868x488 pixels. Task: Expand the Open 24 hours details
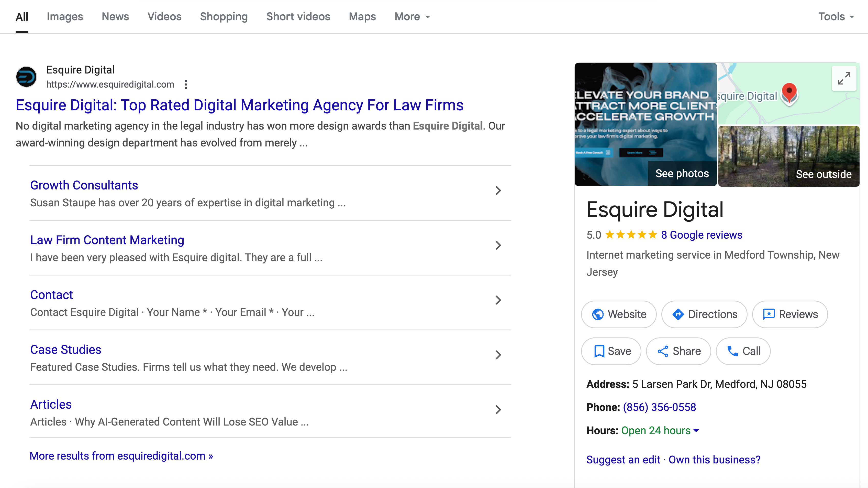point(696,431)
